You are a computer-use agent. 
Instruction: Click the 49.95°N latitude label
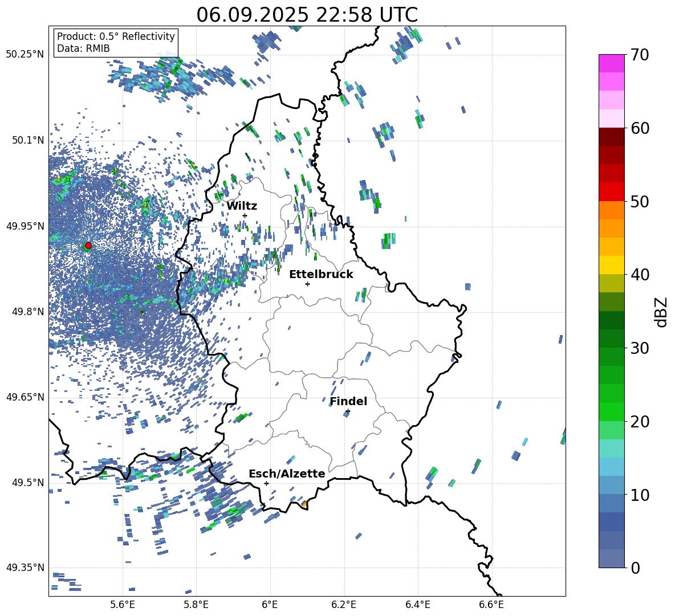point(25,226)
